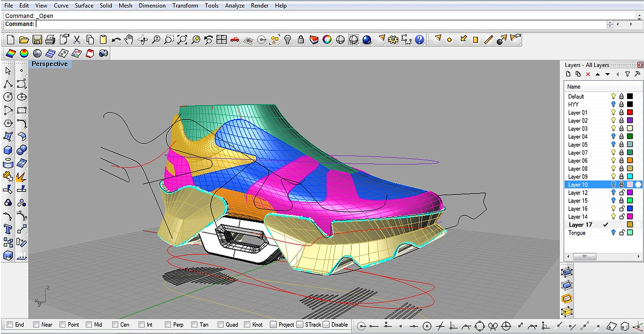Click the Save file icon
Screen dimensions: 644x334
(x=37, y=40)
